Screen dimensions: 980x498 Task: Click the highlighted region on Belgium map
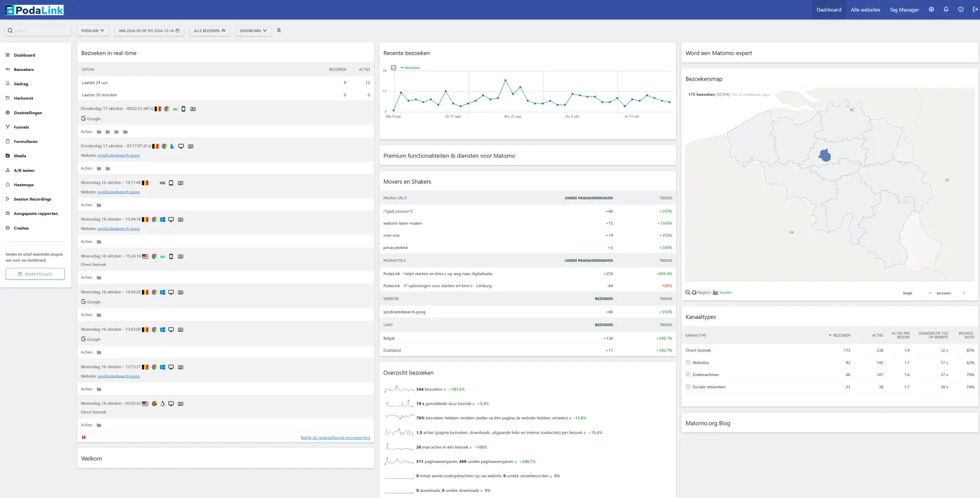[x=825, y=155]
